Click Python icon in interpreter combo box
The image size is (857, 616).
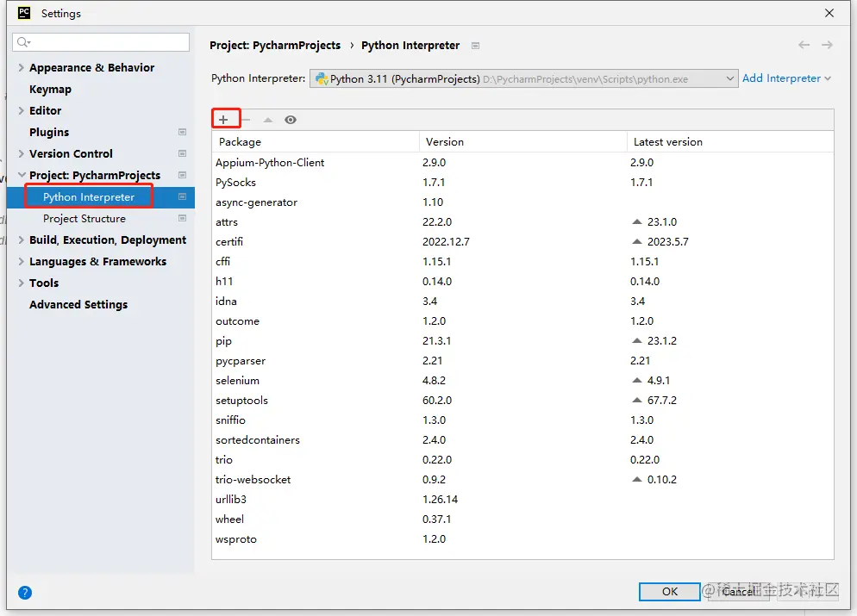[x=322, y=78]
